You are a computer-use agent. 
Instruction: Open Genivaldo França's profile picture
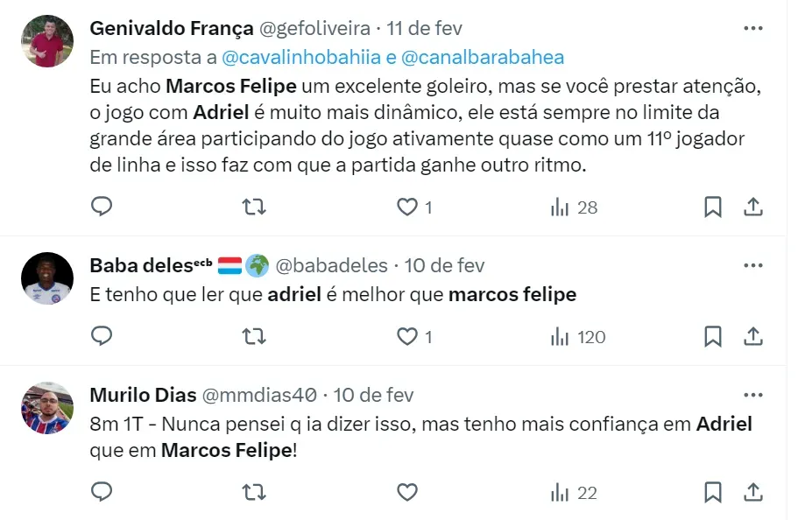[x=47, y=41]
